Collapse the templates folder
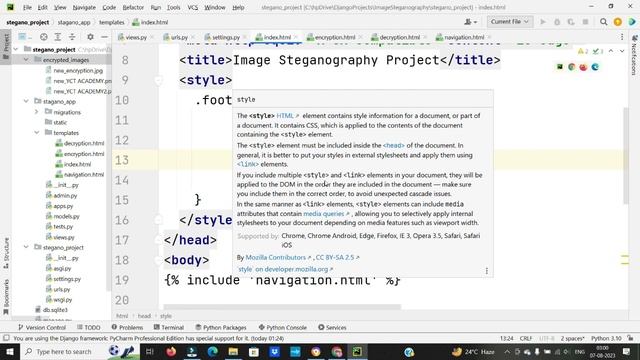This screenshot has width=640, height=360. [x=37, y=133]
